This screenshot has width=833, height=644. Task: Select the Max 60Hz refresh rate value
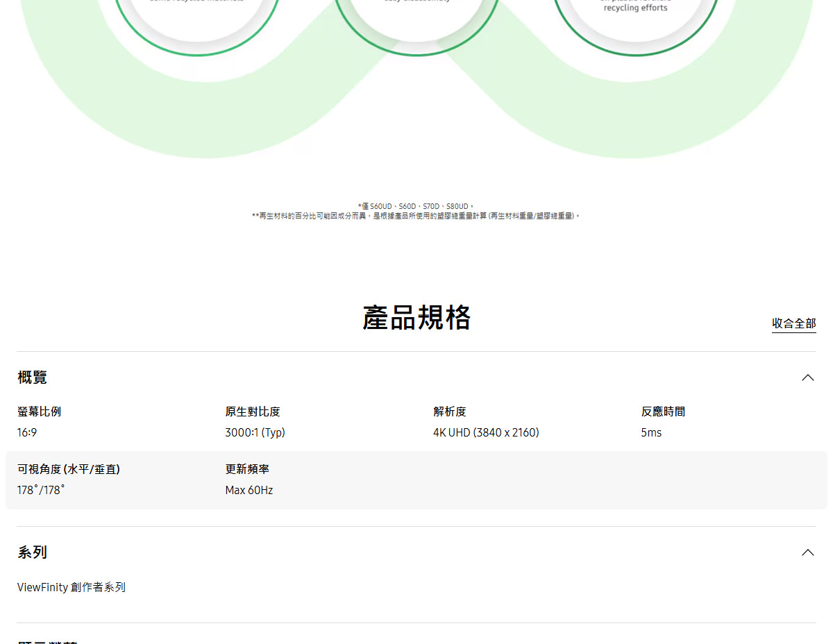(x=249, y=490)
